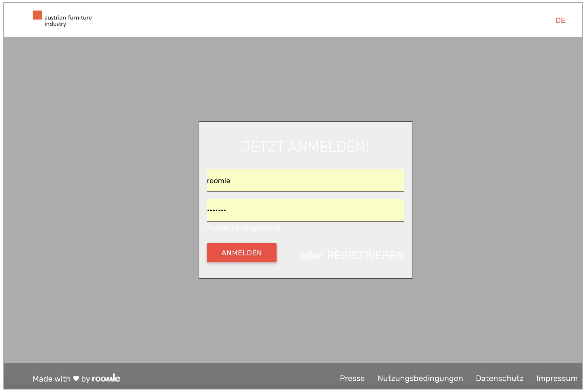Click the password input field
Viewport: 585px width, 392px height.
point(306,210)
